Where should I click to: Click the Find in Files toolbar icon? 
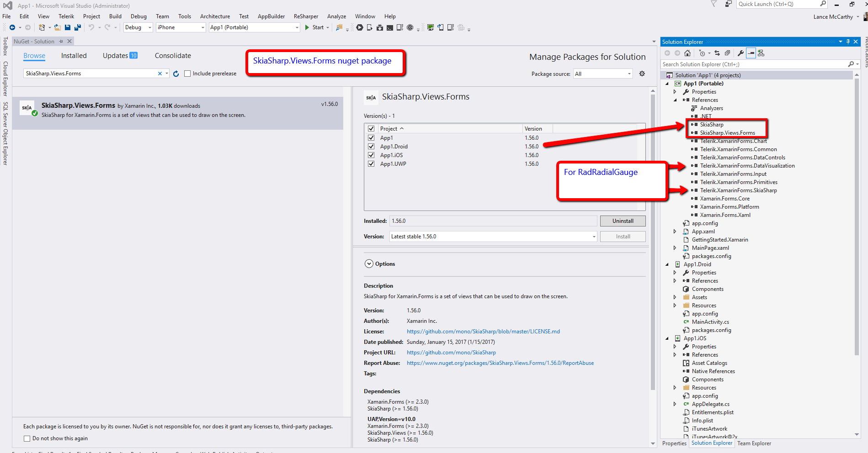(x=339, y=27)
